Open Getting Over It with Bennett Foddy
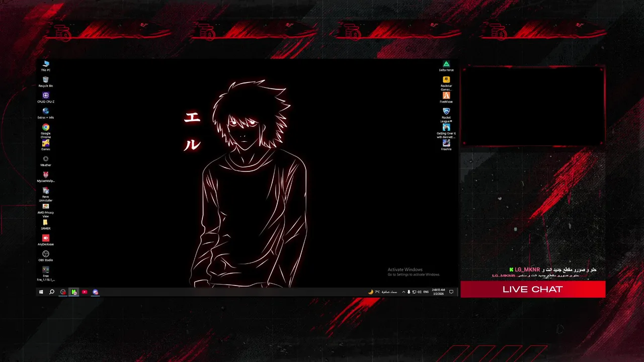The height and width of the screenshot is (362, 644). tap(446, 131)
